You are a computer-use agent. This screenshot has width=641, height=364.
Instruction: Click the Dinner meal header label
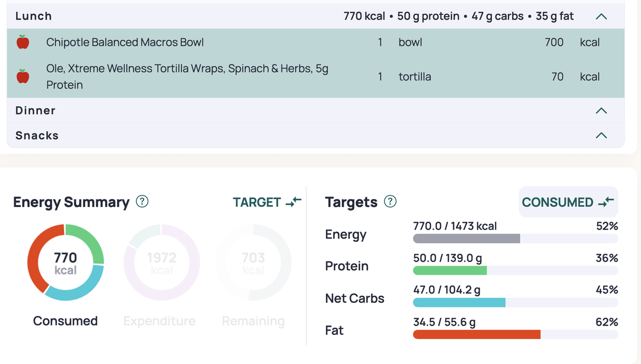(36, 111)
